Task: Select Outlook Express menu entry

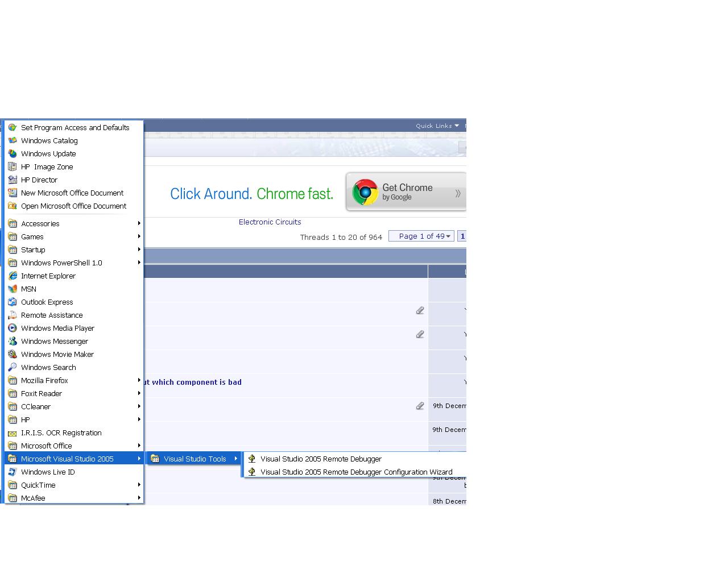Action: pyautogui.click(x=74, y=302)
